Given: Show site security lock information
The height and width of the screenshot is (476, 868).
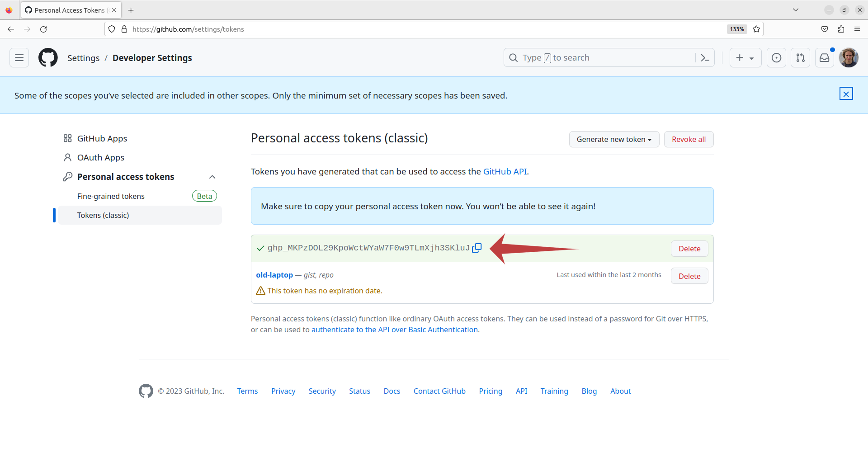Looking at the screenshot, I should coord(124,29).
